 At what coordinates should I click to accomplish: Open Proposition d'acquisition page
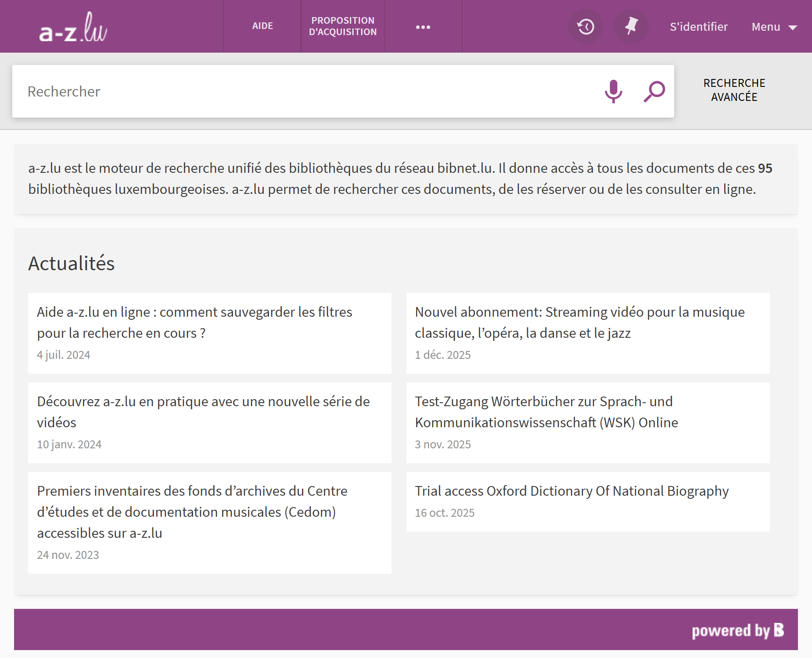(x=343, y=26)
